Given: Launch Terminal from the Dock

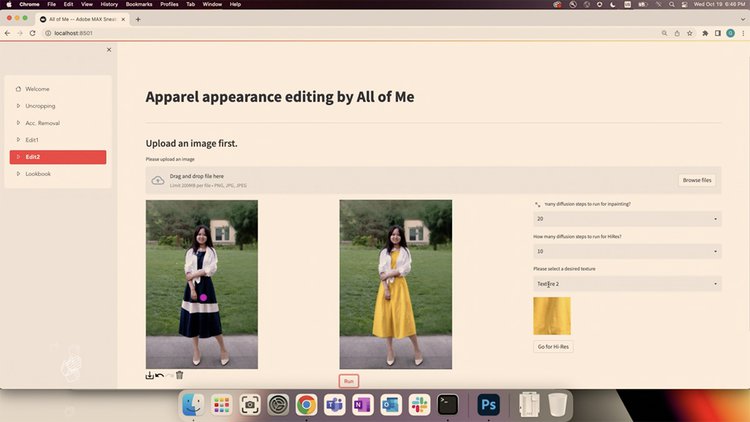Looking at the screenshot, I should point(449,404).
